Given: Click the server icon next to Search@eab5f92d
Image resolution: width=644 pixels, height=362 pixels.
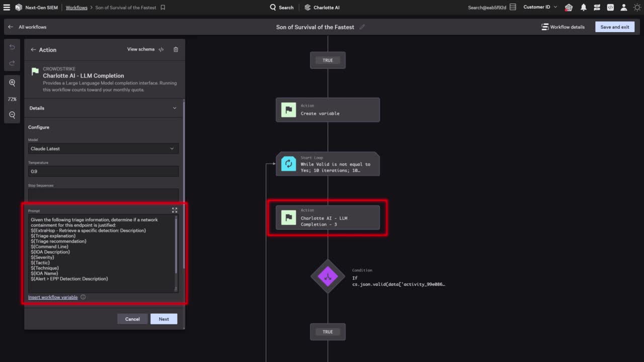Looking at the screenshot, I should coord(513,8).
